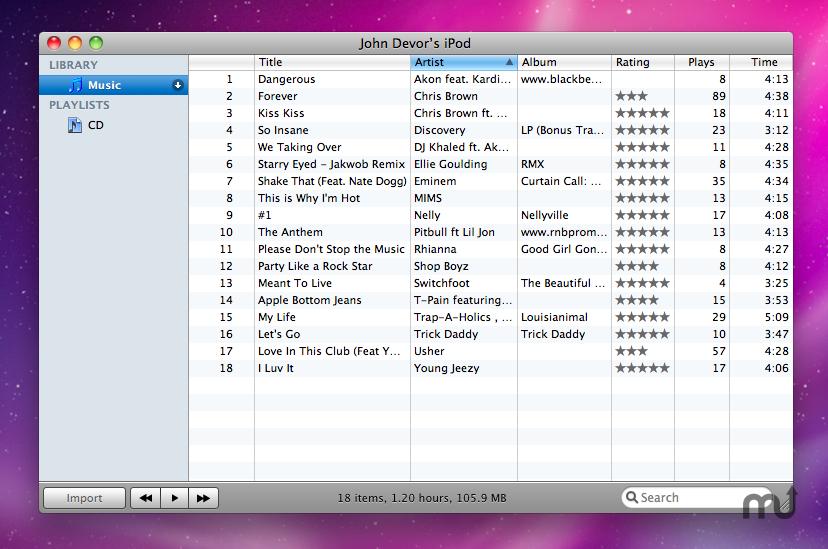
Task: Click artist Young Jeezy
Action: (x=446, y=368)
